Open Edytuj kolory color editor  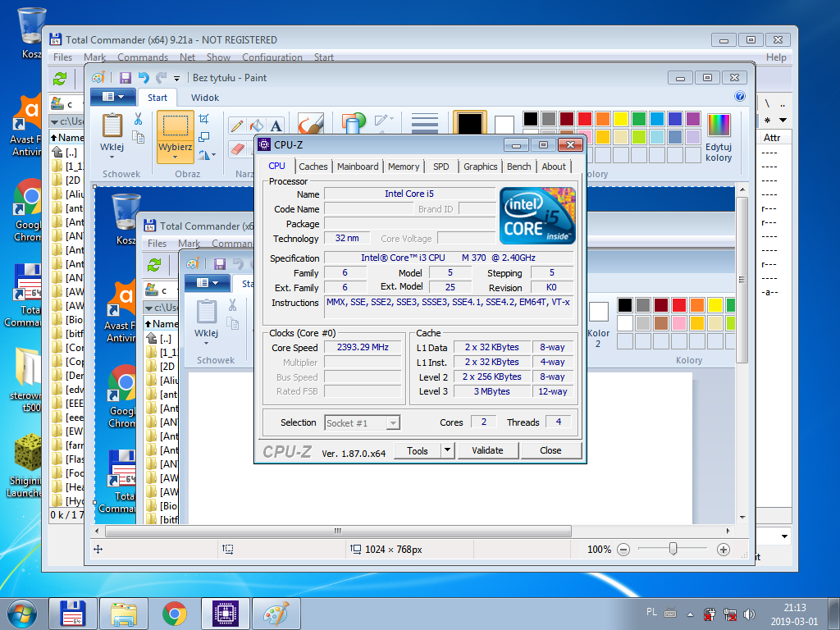(719, 138)
